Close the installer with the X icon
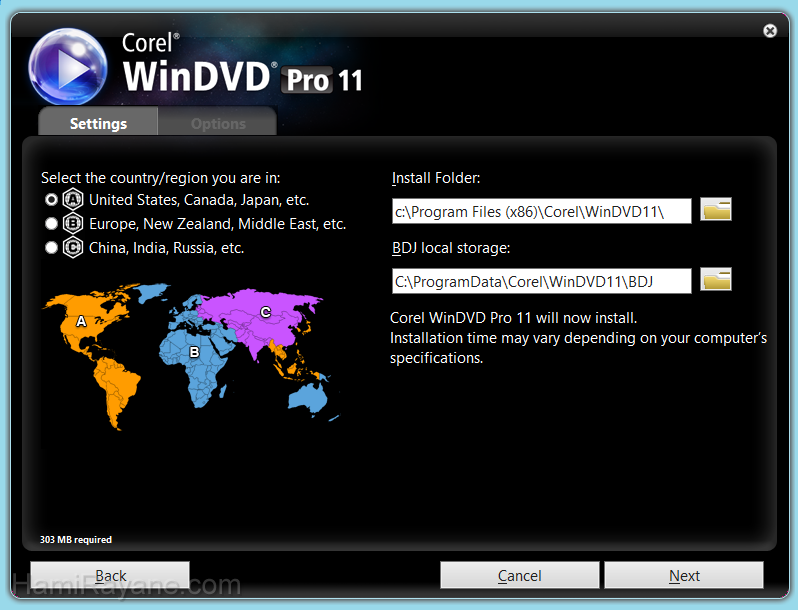Image resolution: width=798 pixels, height=610 pixels. [770, 31]
